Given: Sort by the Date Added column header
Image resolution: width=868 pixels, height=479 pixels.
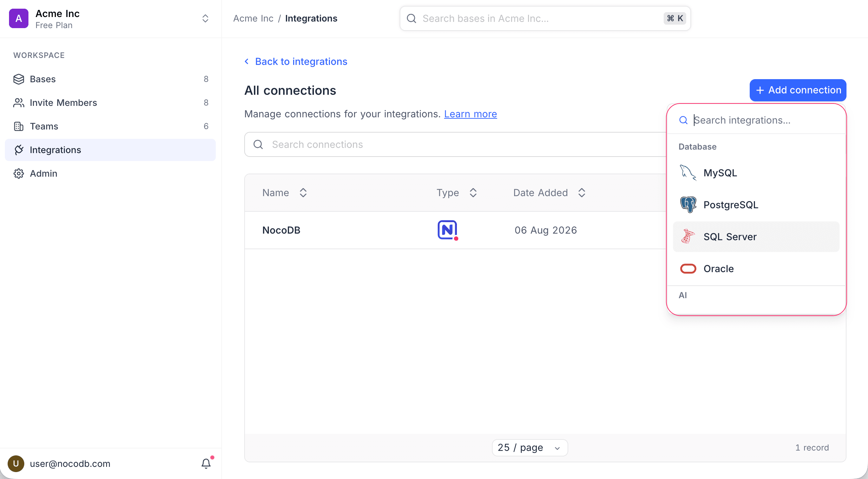Looking at the screenshot, I should (x=550, y=193).
